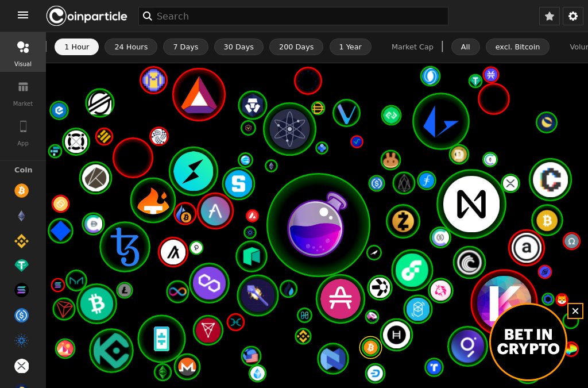
Task: Click the Bitcoin Cash green bubble
Action: [x=96, y=304]
